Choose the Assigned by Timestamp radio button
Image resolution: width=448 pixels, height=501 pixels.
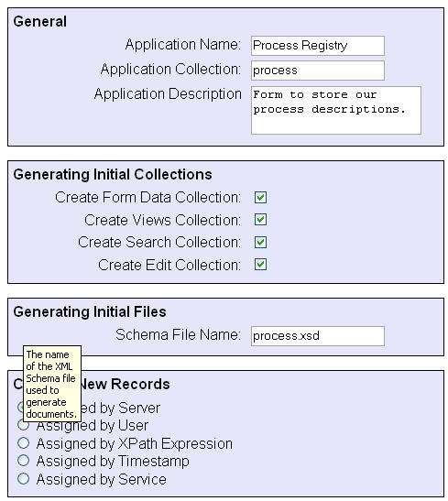point(23,461)
